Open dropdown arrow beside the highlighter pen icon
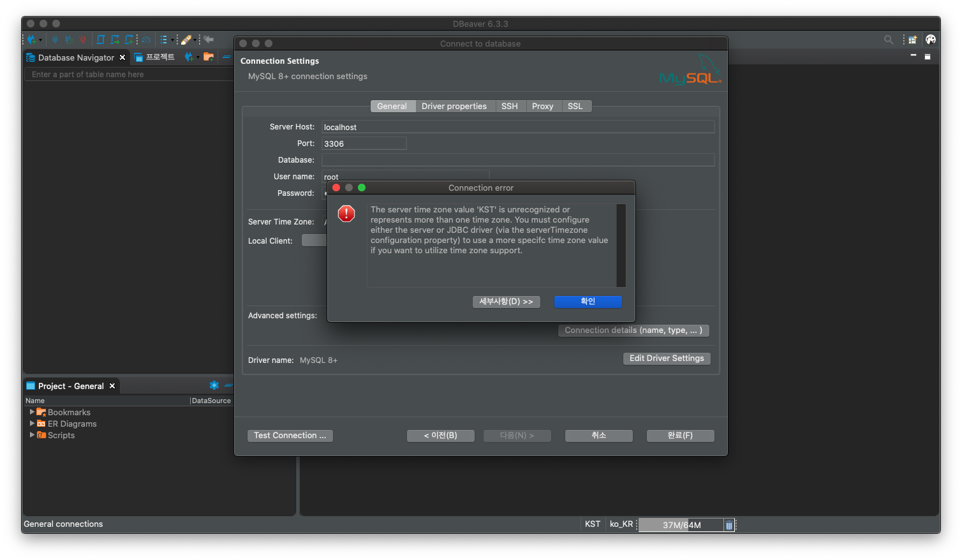This screenshot has height=560, width=962. coord(195,40)
